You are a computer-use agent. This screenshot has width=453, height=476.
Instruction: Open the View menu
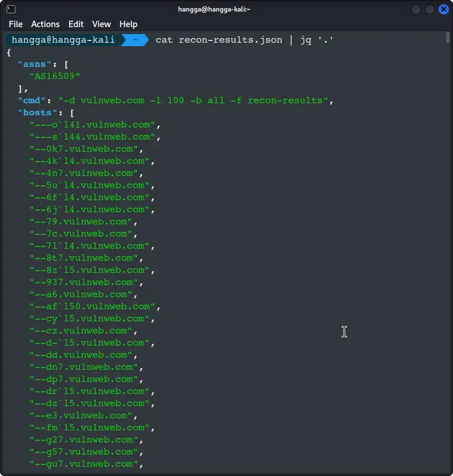pos(101,24)
